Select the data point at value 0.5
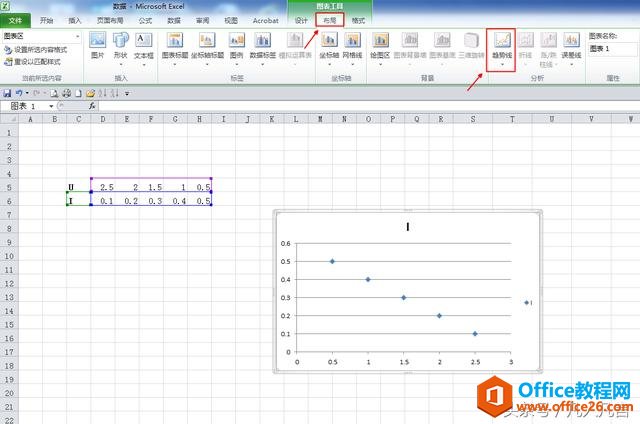The height and width of the screenshot is (424, 640). tap(332, 261)
